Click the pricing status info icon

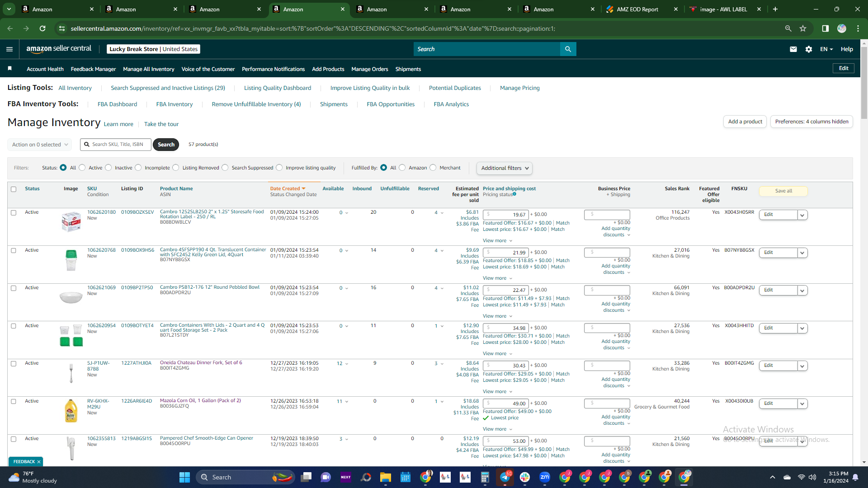[x=514, y=194]
